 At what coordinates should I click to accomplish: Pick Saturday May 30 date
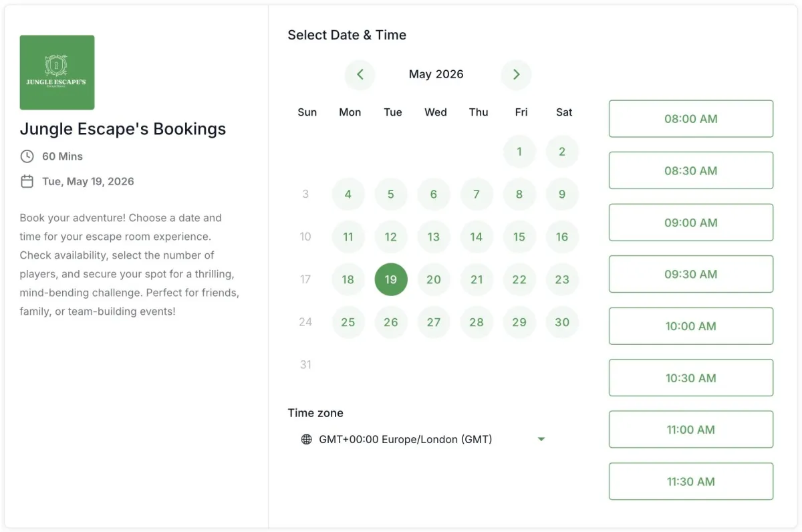pos(562,322)
